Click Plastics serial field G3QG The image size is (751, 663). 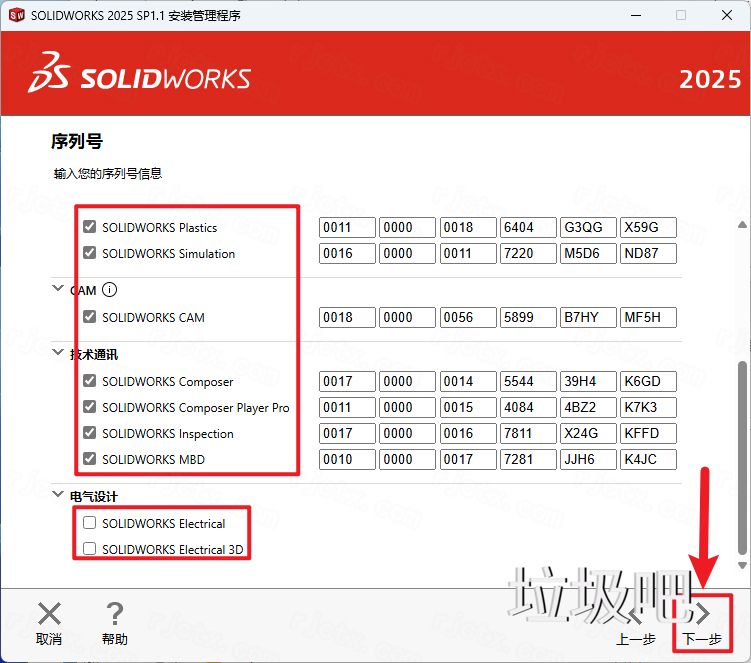[x=588, y=227]
